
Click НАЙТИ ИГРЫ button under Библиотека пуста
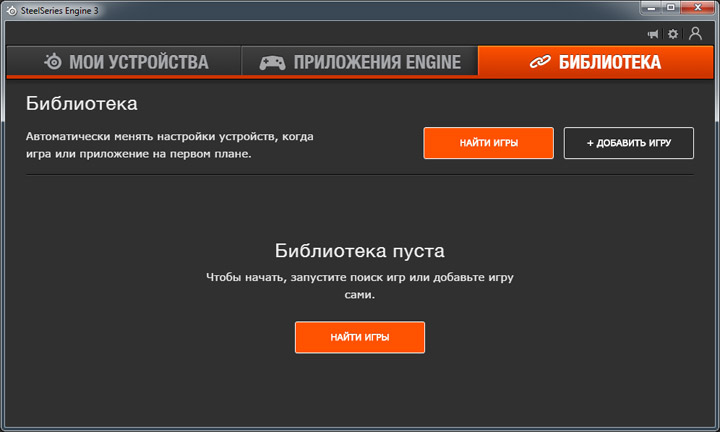pyautogui.click(x=360, y=337)
